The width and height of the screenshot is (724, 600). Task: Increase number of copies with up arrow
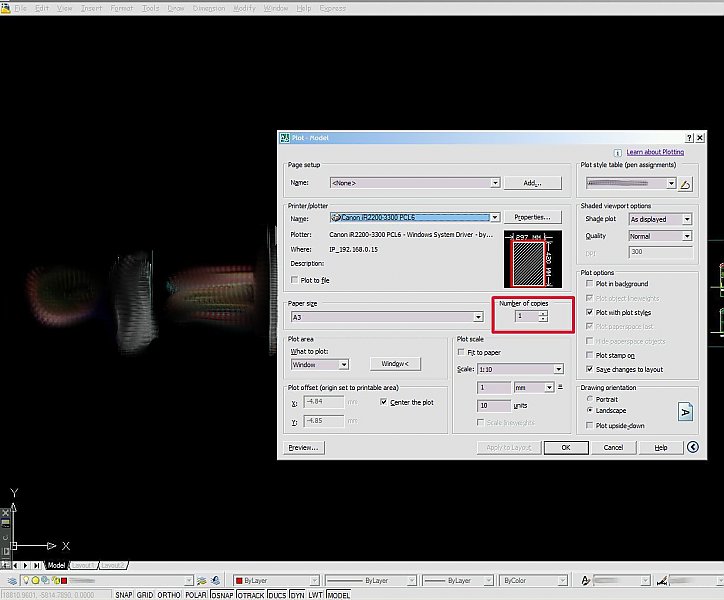[542, 313]
